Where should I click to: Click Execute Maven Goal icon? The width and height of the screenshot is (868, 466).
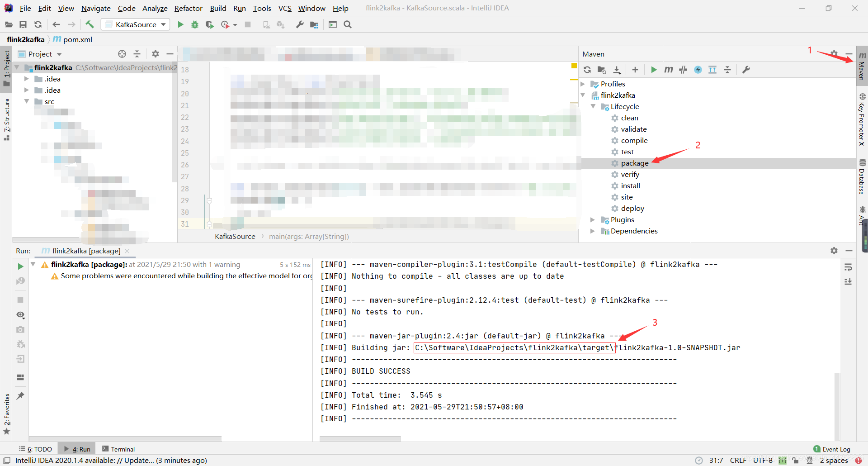coord(668,70)
